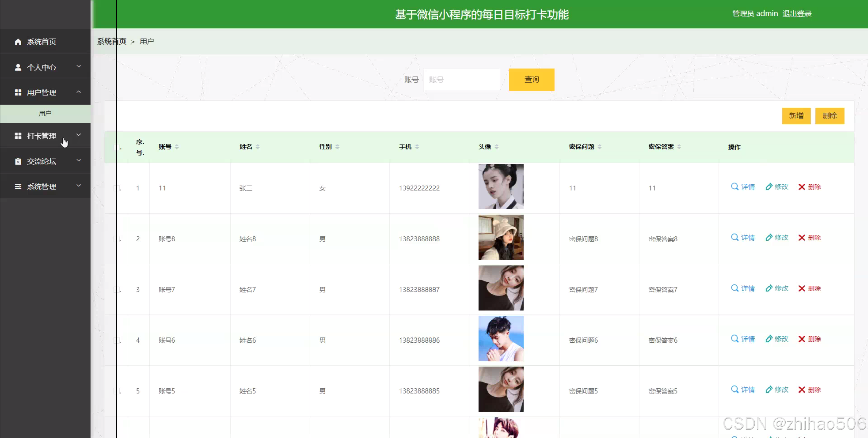Sort by 账号 column arrows

pyautogui.click(x=177, y=147)
